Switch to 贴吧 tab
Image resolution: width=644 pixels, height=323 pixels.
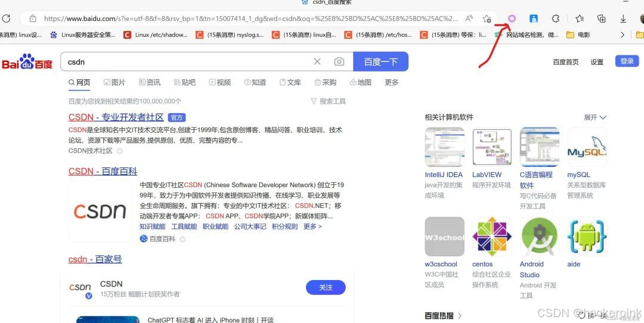pyautogui.click(x=185, y=82)
